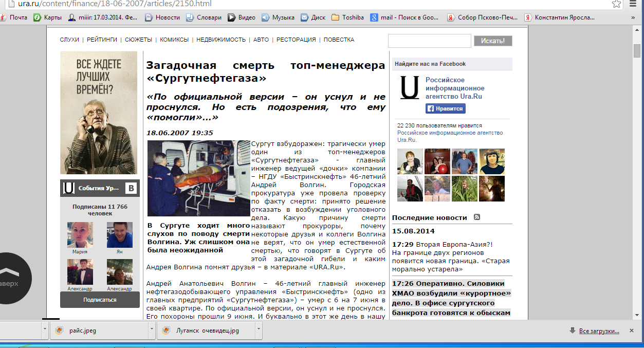The height and width of the screenshot is (348, 644).
Task: Go to the АВТО section
Action: click(261, 40)
